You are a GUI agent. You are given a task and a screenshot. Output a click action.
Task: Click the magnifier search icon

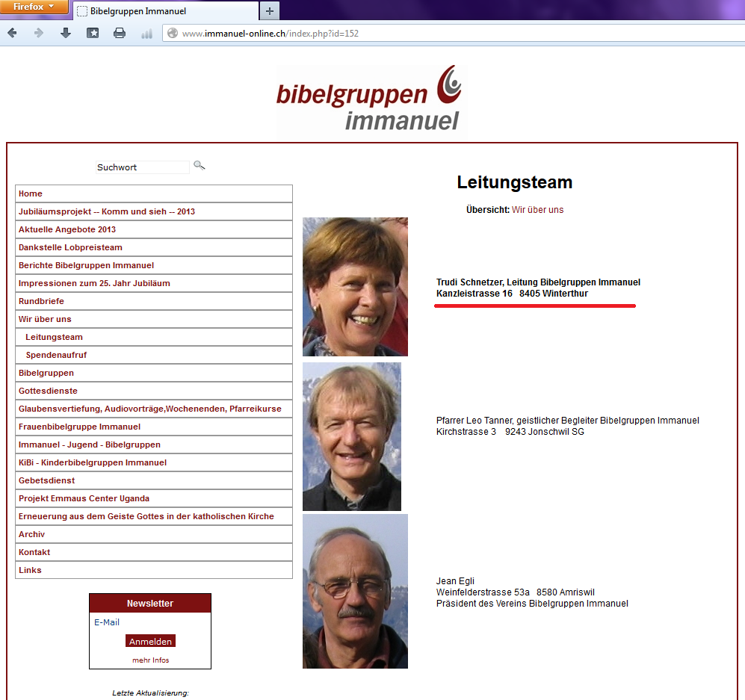coord(199,165)
